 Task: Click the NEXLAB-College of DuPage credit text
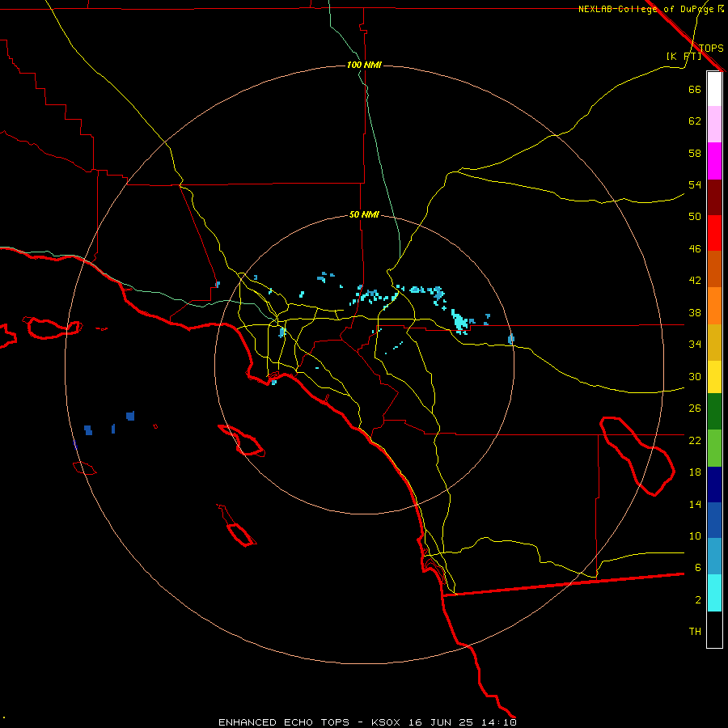coord(645,9)
